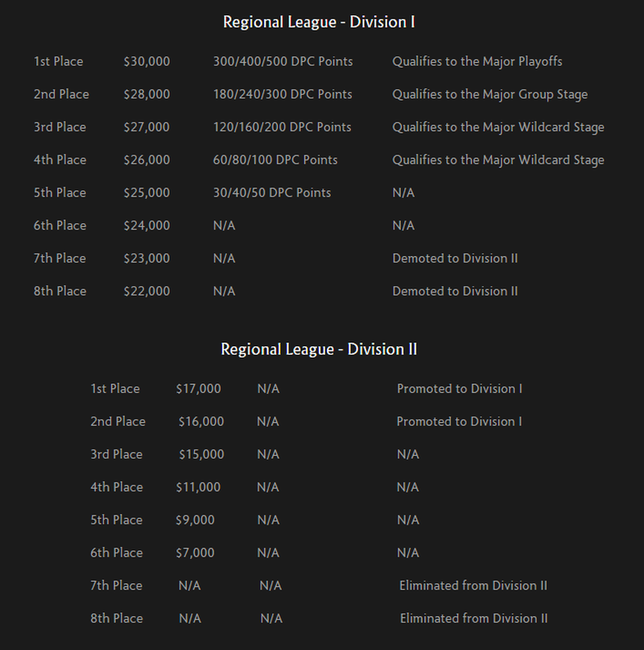Click the Regional League - Division I heading

319,23
